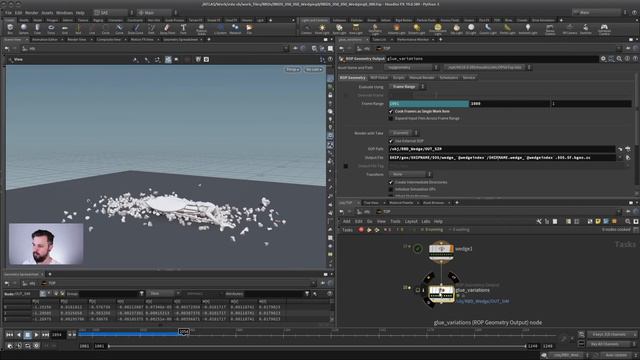
Task: Select the Font shelf tool
Action: pyautogui.click(x=183, y=29)
